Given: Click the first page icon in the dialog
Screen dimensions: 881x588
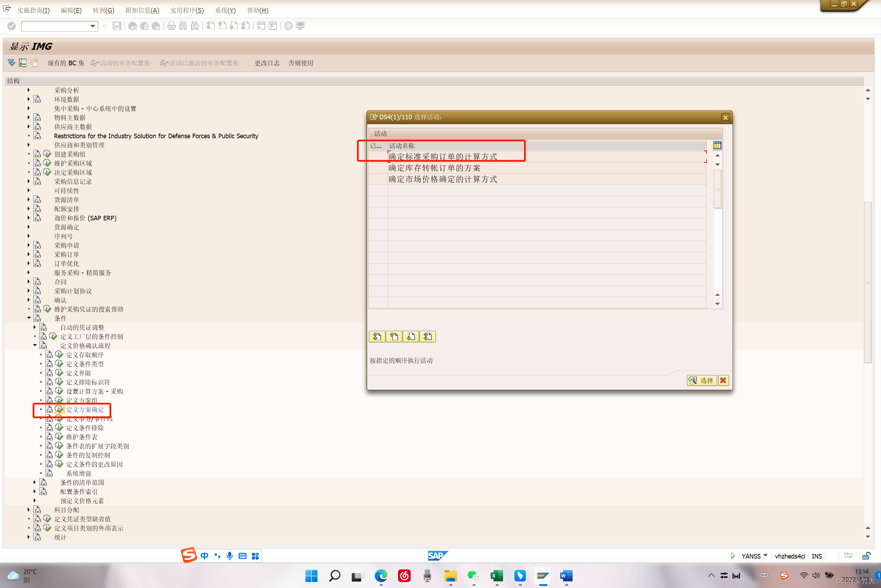Looking at the screenshot, I should pyautogui.click(x=377, y=336).
